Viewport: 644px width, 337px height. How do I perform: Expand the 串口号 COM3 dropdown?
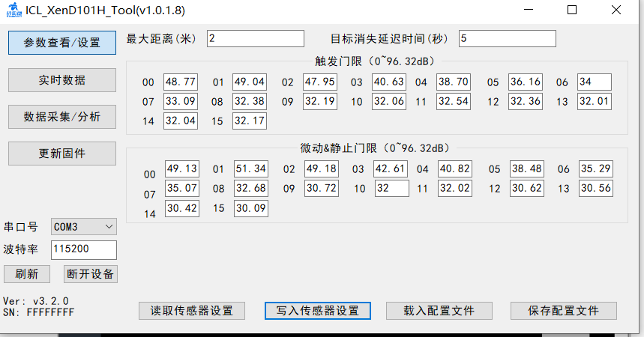[84, 226]
